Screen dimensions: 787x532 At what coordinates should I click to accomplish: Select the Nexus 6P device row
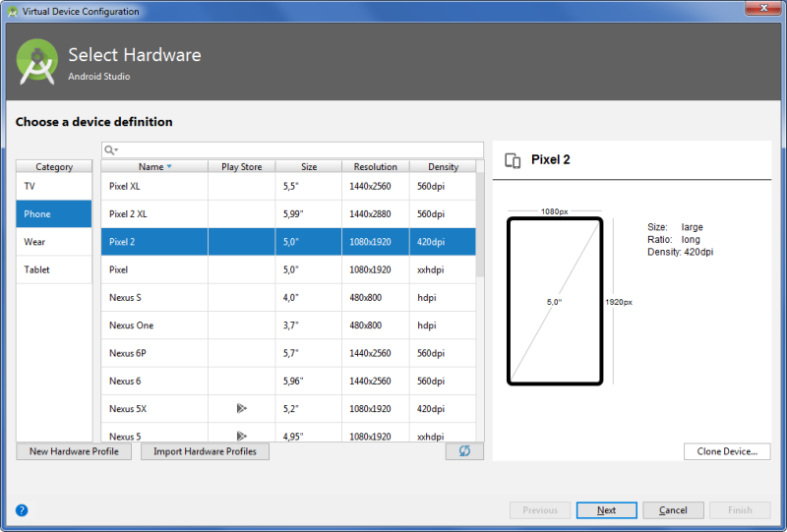(x=288, y=353)
